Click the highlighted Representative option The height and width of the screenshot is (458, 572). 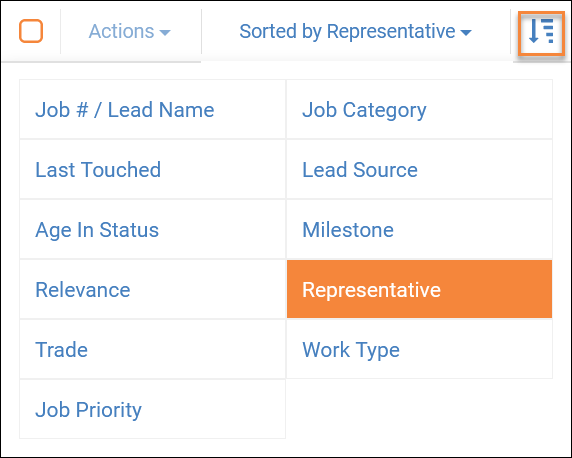420,289
